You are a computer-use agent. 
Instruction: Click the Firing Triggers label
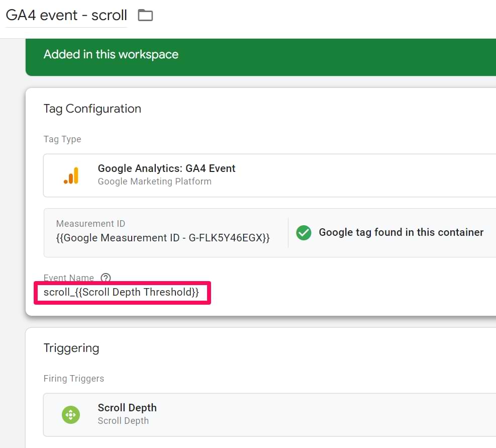pyautogui.click(x=74, y=378)
